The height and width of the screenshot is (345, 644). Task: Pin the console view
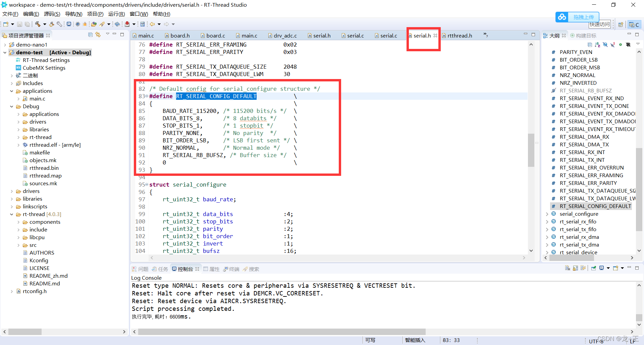point(594,268)
